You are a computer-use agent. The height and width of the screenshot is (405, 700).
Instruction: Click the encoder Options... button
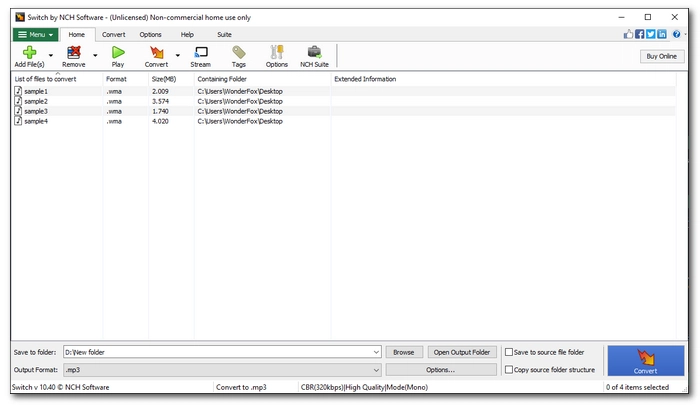(x=441, y=370)
